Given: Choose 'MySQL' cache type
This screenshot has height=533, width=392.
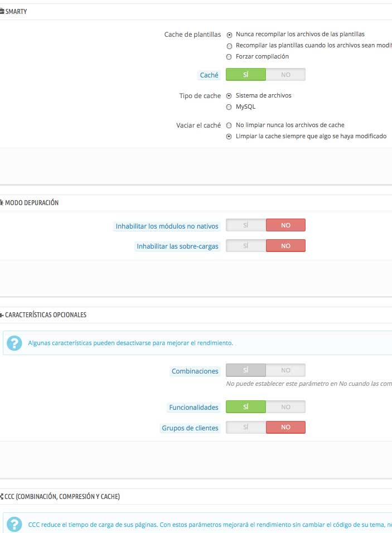Looking at the screenshot, I should click(x=229, y=107).
